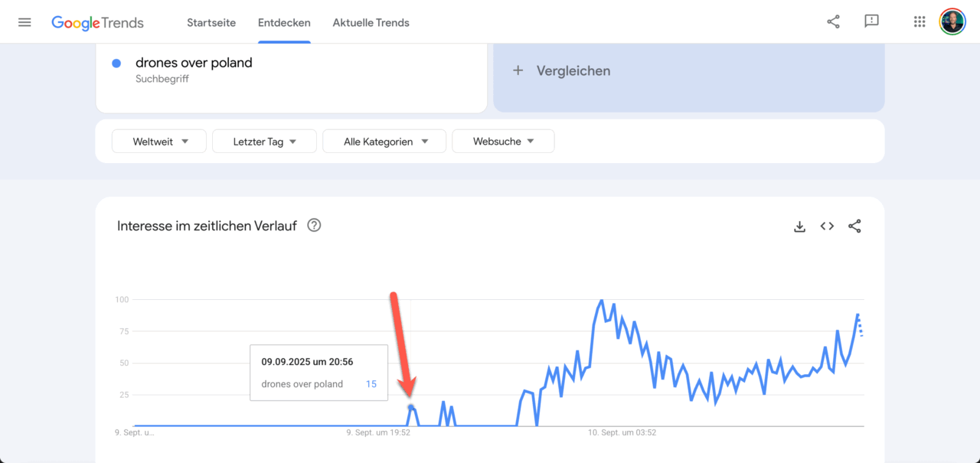Open the send feedback icon
980x463 pixels.
(871, 21)
